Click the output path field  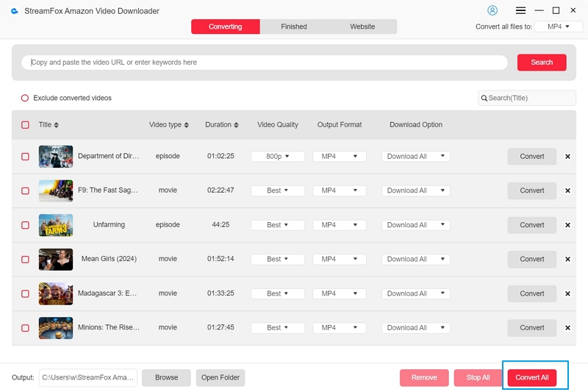88,378
